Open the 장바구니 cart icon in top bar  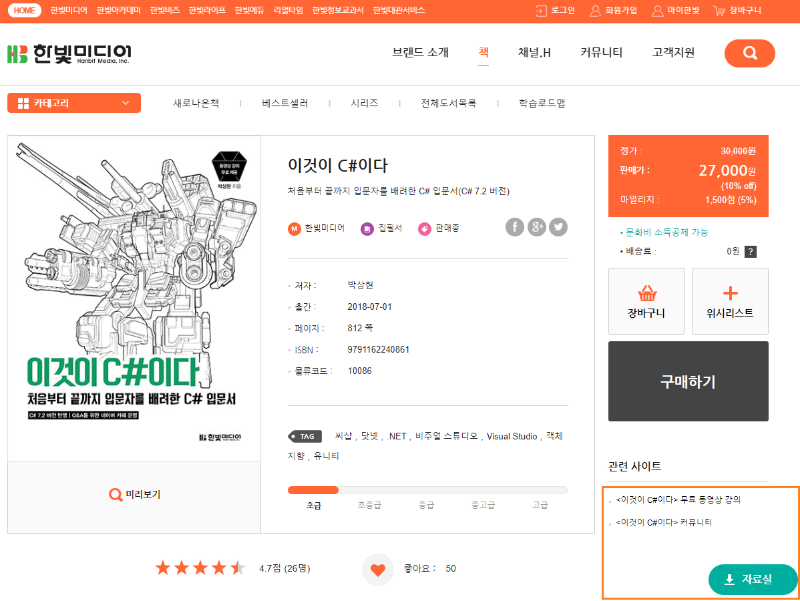tap(719, 11)
